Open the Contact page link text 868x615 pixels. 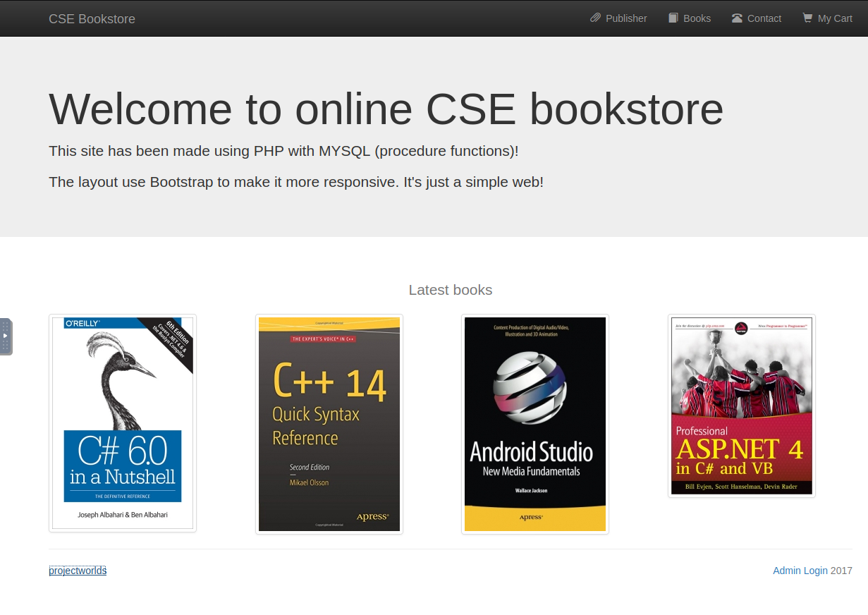click(x=764, y=18)
